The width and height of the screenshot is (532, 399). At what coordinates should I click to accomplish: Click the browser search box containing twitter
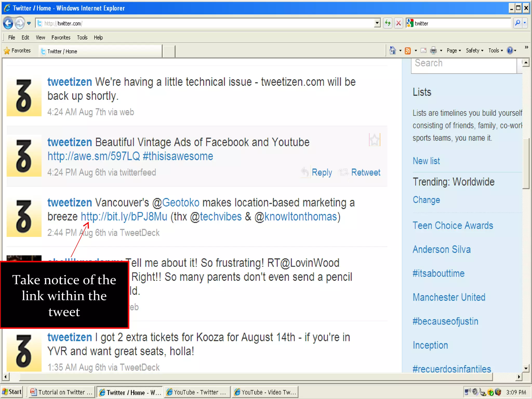(462, 23)
